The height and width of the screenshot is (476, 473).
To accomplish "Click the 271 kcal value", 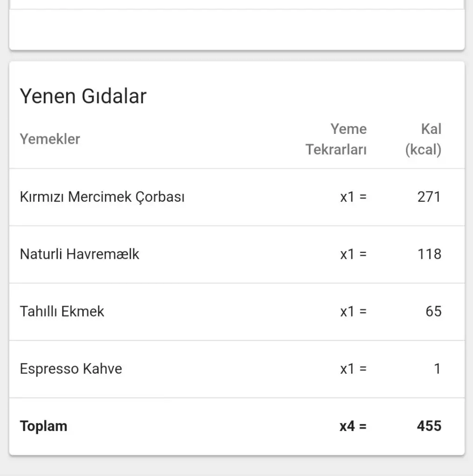I will coord(429,197).
